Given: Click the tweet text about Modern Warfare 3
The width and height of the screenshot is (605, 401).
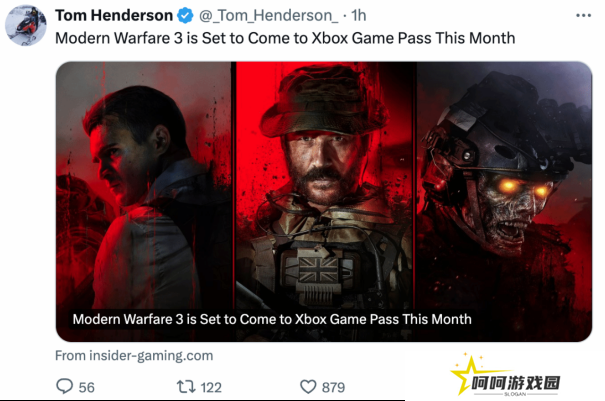Looking at the screenshot, I should (285, 38).
